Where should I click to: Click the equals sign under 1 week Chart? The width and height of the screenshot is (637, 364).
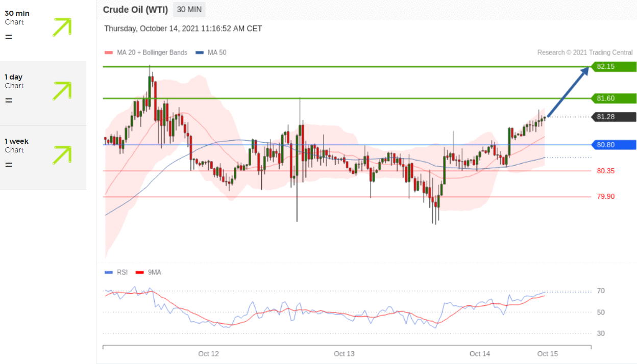(x=9, y=165)
